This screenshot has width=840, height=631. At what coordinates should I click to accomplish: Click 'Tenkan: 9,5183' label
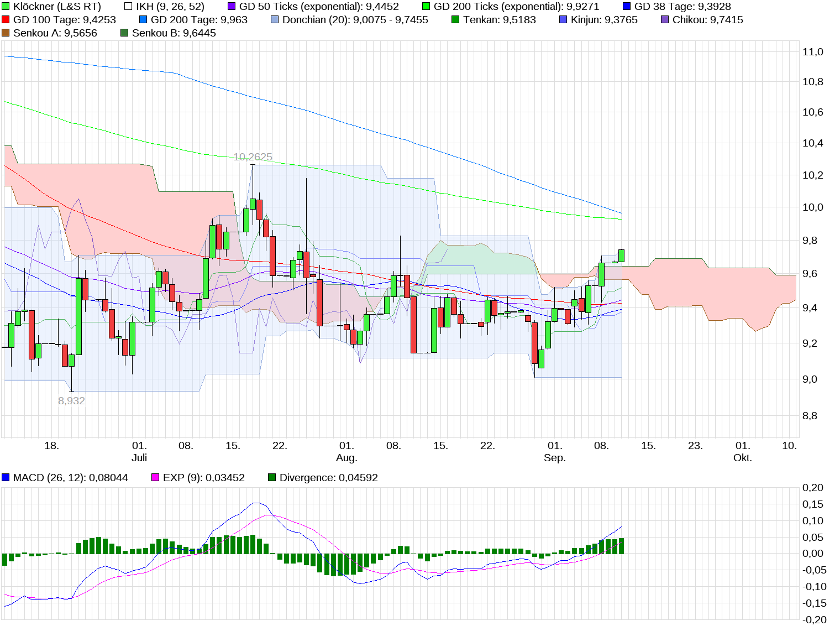point(500,20)
